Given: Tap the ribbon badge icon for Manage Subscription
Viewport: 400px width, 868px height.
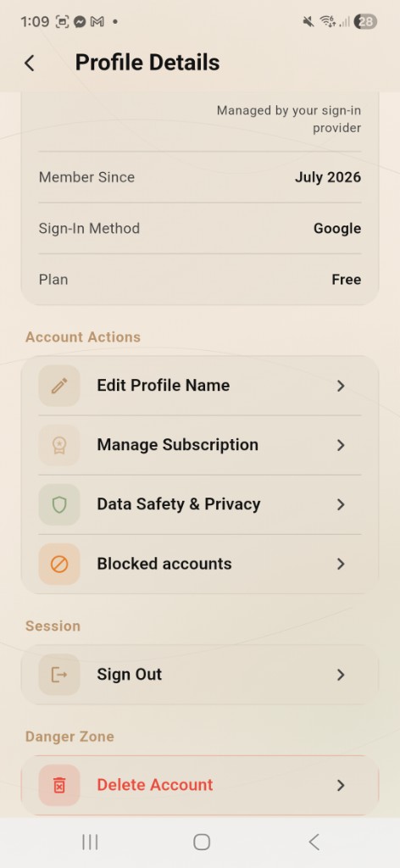Looking at the screenshot, I should 59,445.
